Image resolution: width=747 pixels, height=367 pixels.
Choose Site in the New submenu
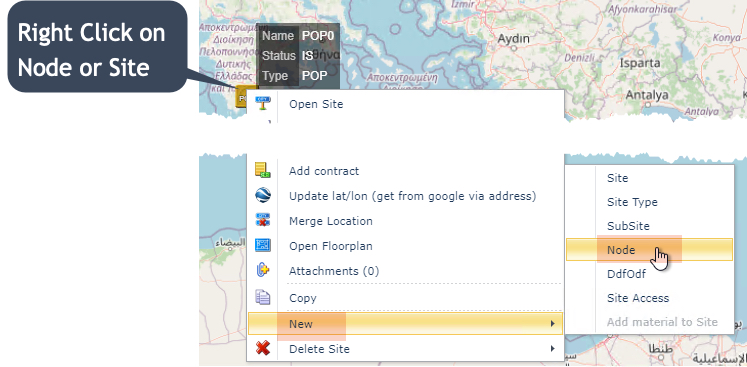point(649,178)
